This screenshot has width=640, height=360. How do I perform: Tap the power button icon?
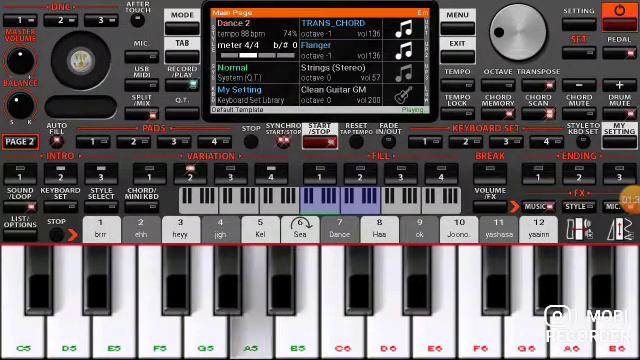click(619, 10)
